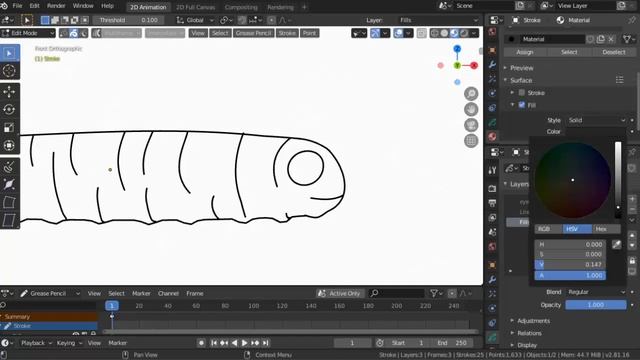Open the Edit Mode dropdown
This screenshot has height=360, width=640.
[x=28, y=33]
